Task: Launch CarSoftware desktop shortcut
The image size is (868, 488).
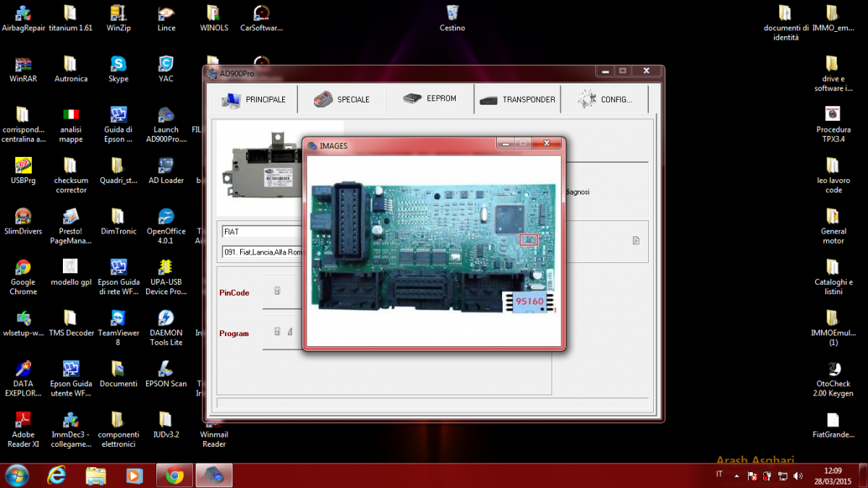Action: point(261,18)
